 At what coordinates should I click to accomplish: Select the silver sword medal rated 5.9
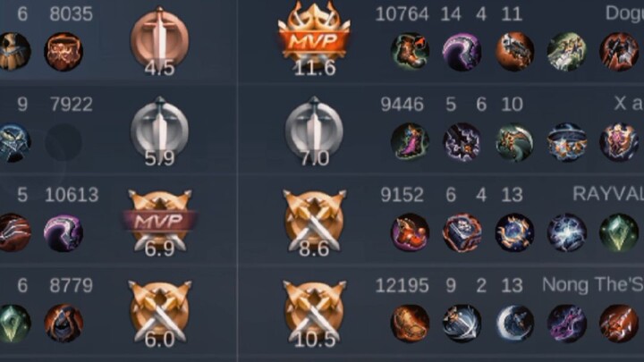coord(160,131)
